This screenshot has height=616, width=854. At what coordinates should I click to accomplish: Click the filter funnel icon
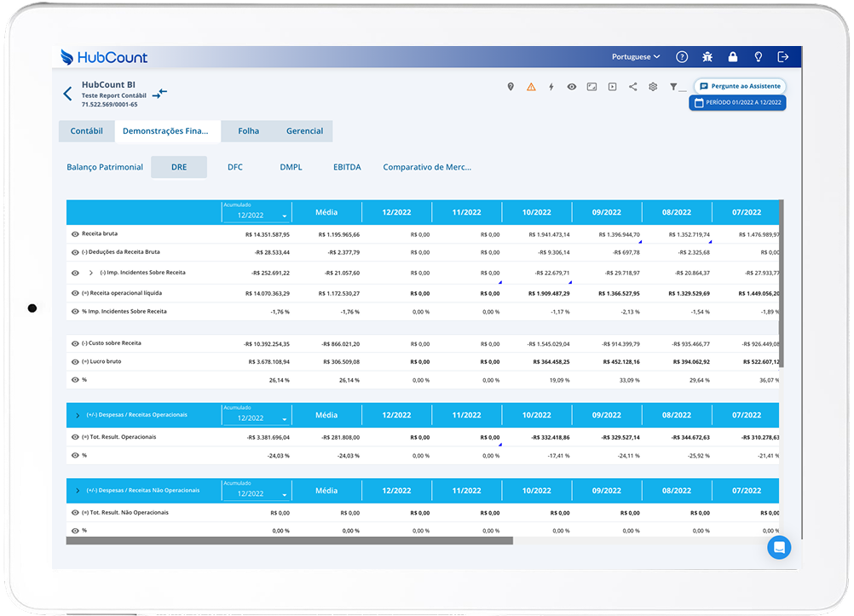click(x=674, y=87)
